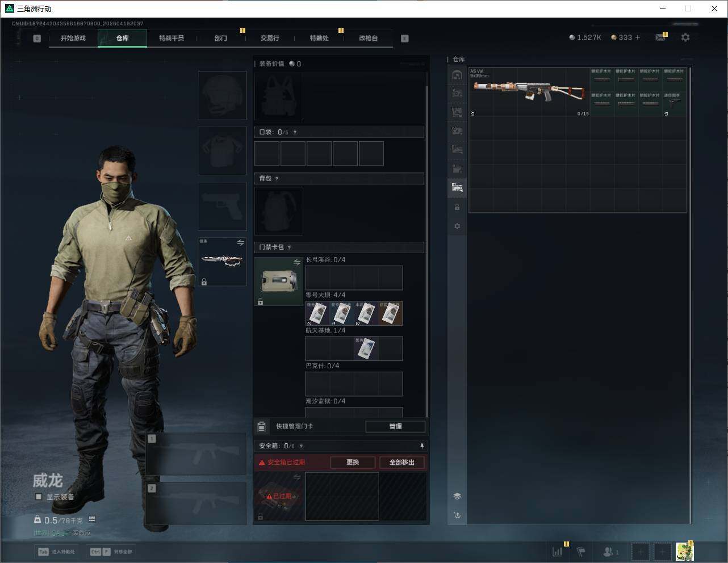Click the 管理 button for keycards
This screenshot has width=728, height=563.
tap(395, 426)
